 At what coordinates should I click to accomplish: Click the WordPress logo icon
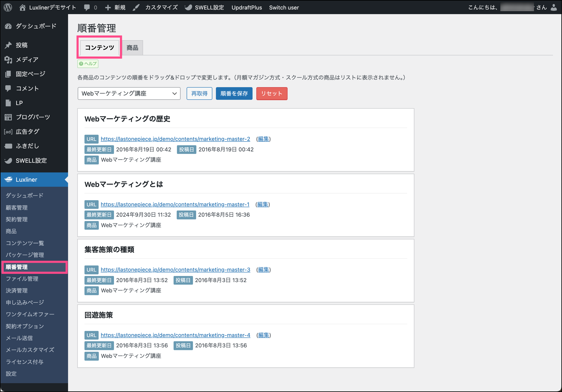pyautogui.click(x=8, y=7)
